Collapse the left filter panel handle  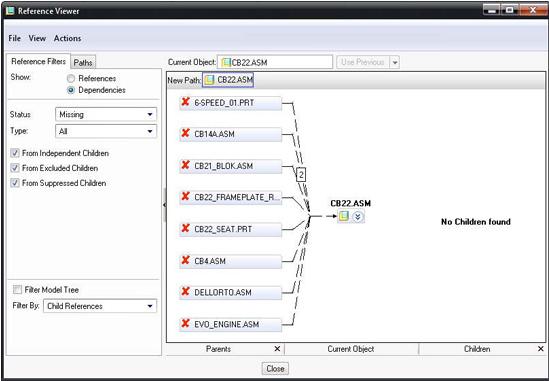[164, 205]
